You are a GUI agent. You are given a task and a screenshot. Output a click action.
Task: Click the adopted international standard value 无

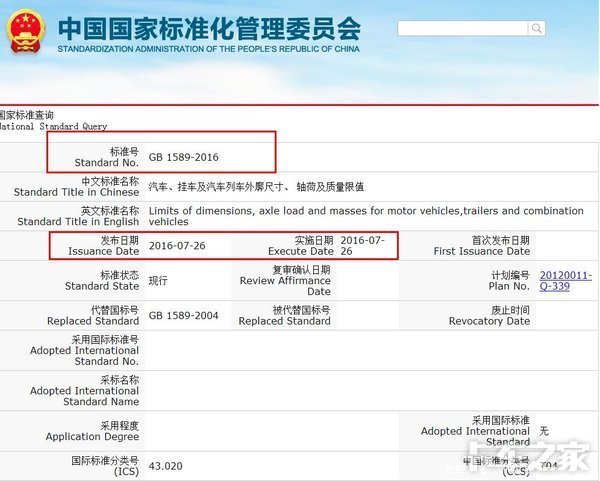544,431
